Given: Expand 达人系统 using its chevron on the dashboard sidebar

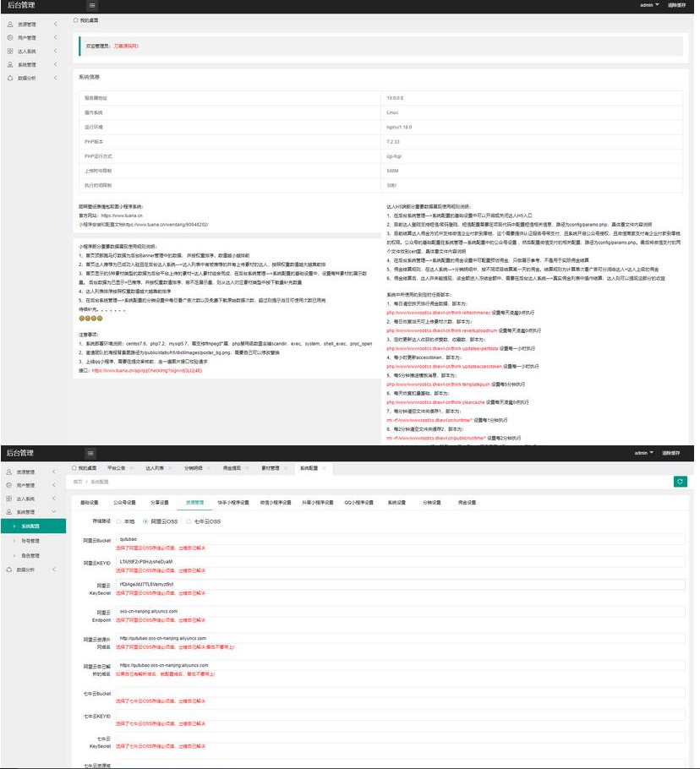Looking at the screenshot, I should coord(56,51).
